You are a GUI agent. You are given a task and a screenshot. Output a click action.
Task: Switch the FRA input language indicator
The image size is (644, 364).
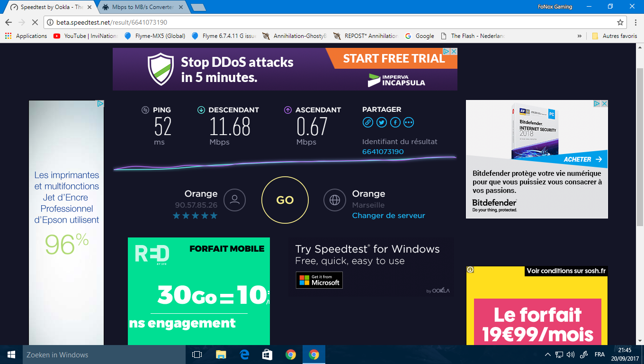coord(599,355)
